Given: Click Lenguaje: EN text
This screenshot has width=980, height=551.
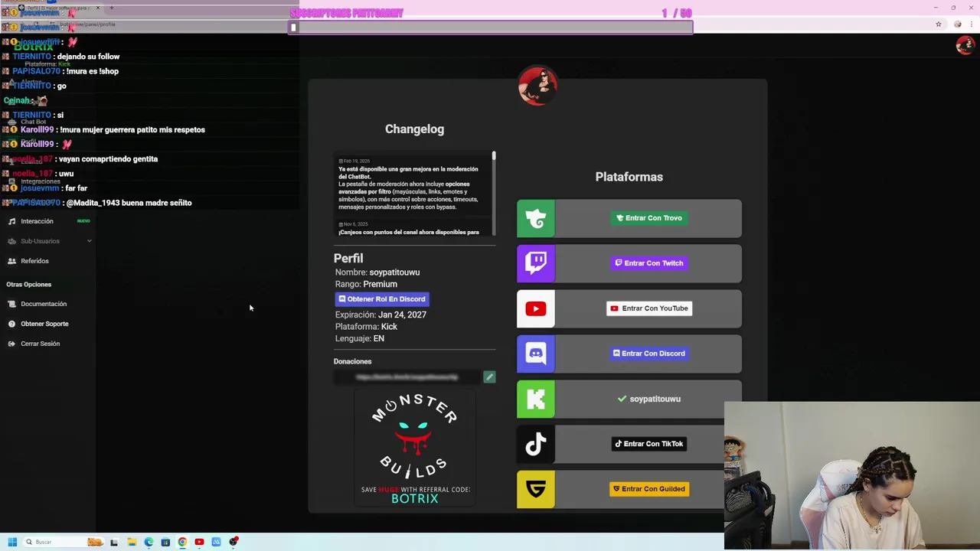Looking at the screenshot, I should [x=359, y=338].
